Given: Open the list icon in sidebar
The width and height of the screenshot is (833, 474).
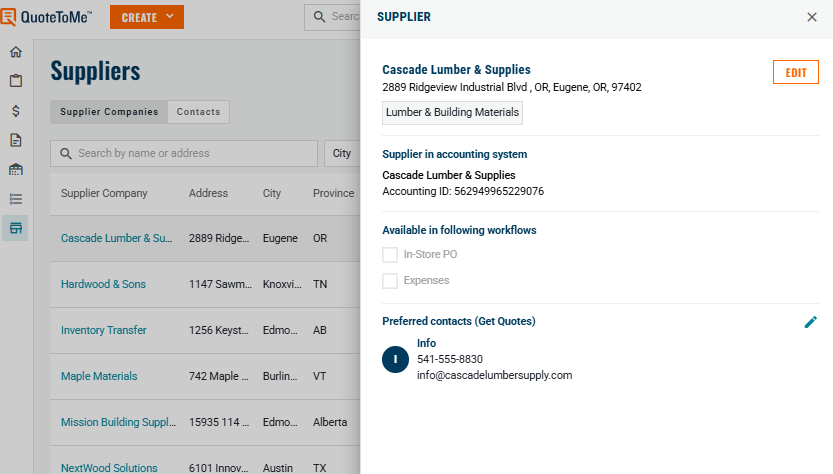Looking at the screenshot, I should coord(16,199).
